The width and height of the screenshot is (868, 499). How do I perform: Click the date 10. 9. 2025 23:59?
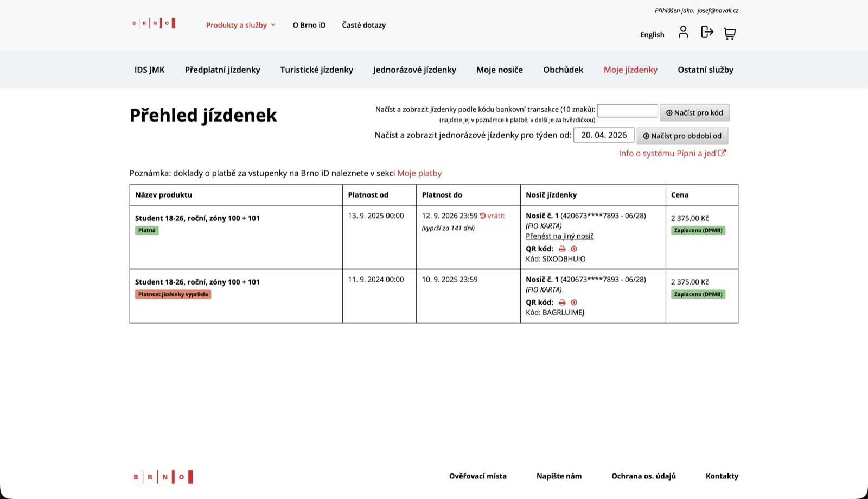[x=450, y=280]
